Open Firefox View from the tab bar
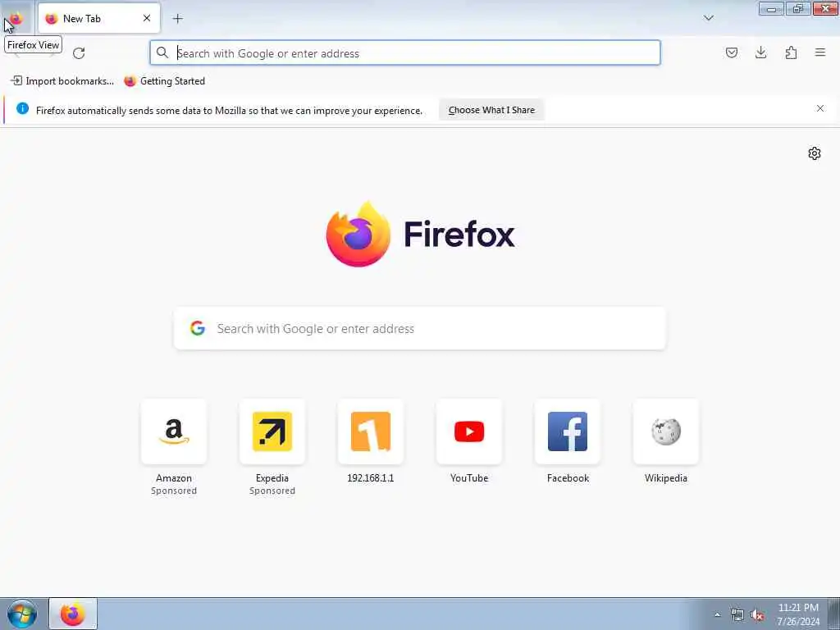Viewport: 840px width, 630px height. click(x=16, y=19)
